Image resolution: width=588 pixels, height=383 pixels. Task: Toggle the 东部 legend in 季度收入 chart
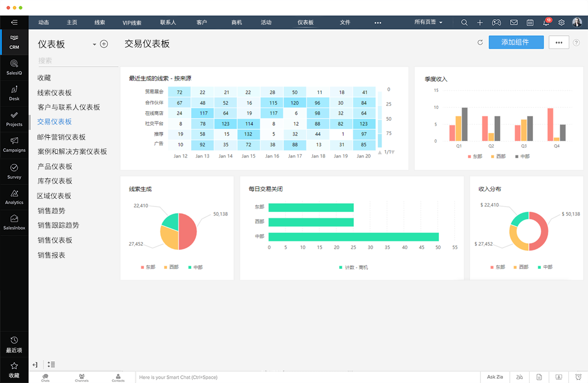click(475, 157)
